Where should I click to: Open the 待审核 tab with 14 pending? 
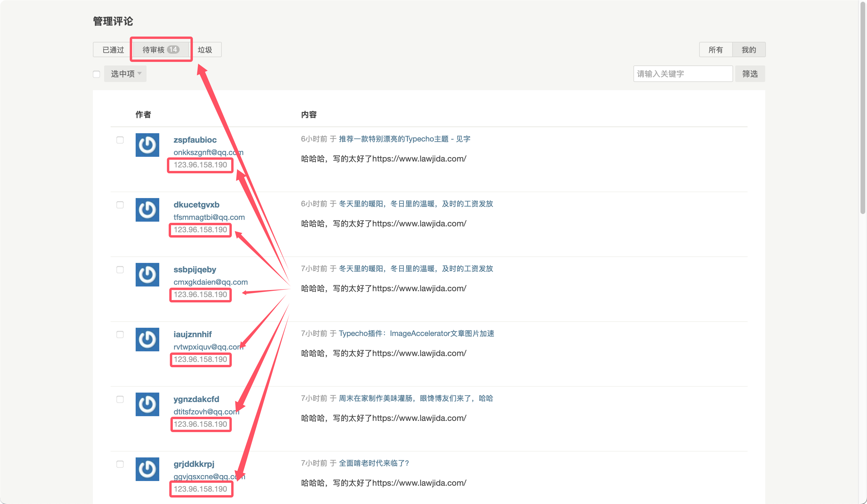tap(161, 50)
